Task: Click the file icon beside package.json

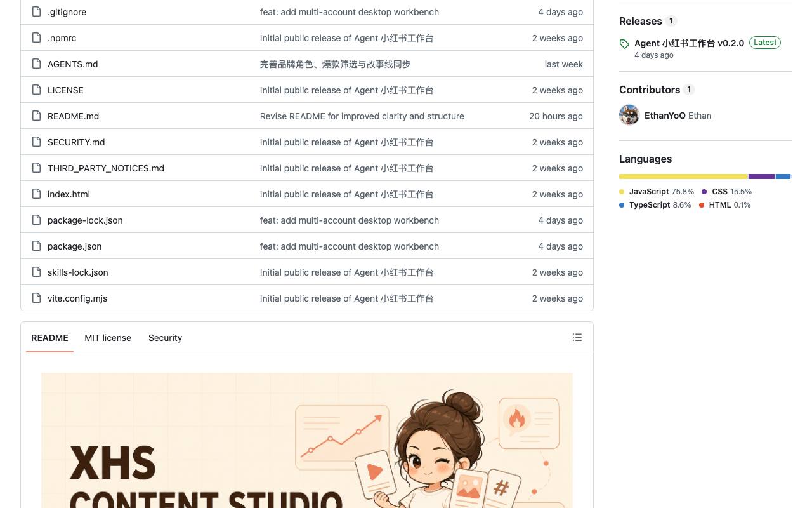Action: (x=37, y=246)
